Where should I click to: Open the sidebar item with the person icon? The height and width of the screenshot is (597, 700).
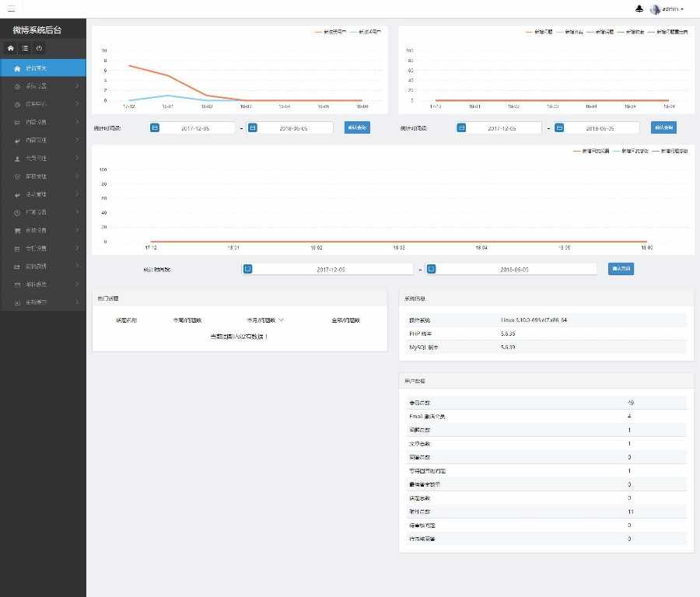(43, 159)
